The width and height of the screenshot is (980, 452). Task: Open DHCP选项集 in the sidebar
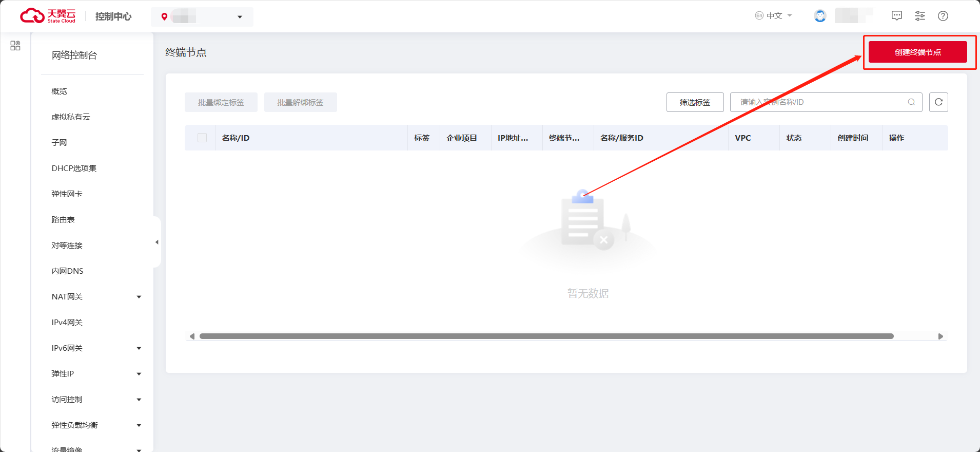click(74, 168)
